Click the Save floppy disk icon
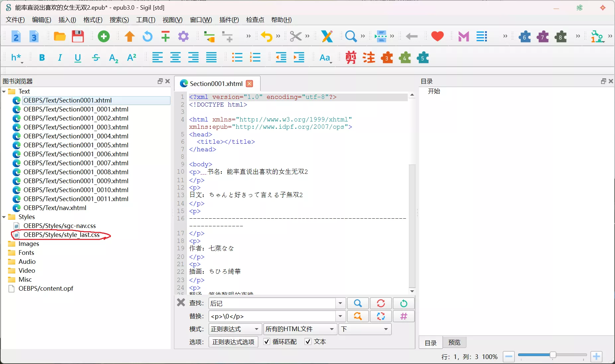This screenshot has height=364, width=615. coord(78,36)
